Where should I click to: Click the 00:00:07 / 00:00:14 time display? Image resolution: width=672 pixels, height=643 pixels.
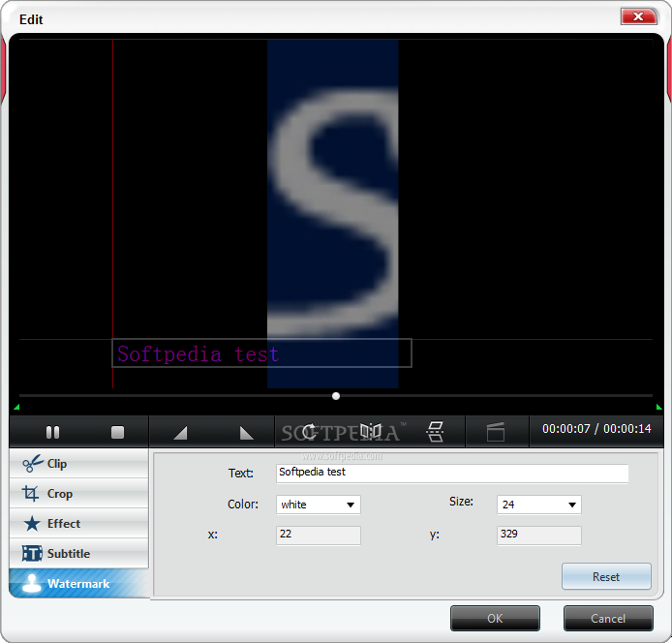(596, 429)
